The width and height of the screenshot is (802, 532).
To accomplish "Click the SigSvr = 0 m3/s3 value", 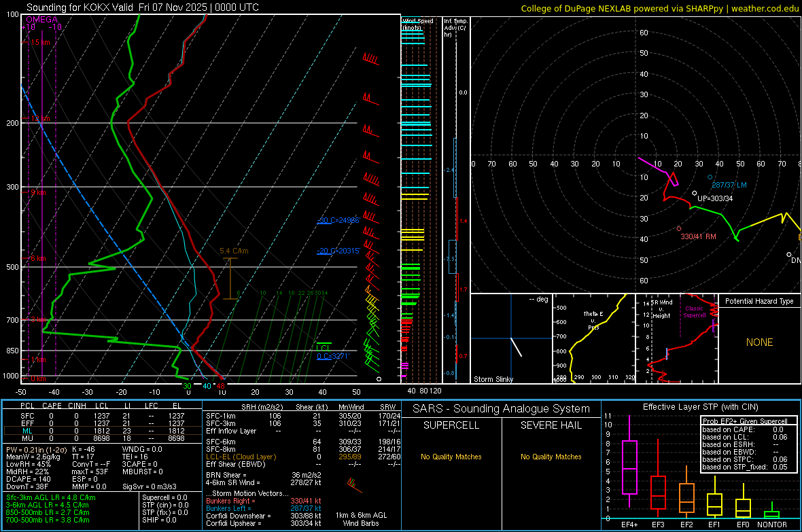I will [150, 486].
